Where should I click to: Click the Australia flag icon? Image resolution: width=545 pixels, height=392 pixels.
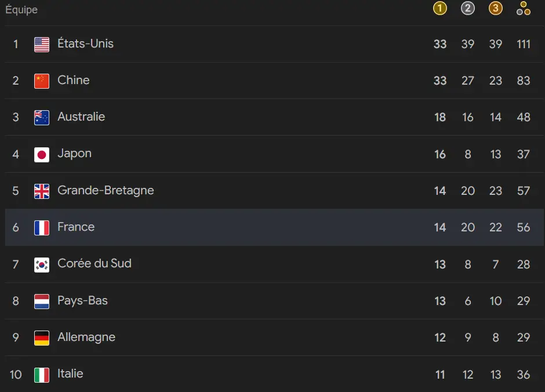tap(42, 117)
